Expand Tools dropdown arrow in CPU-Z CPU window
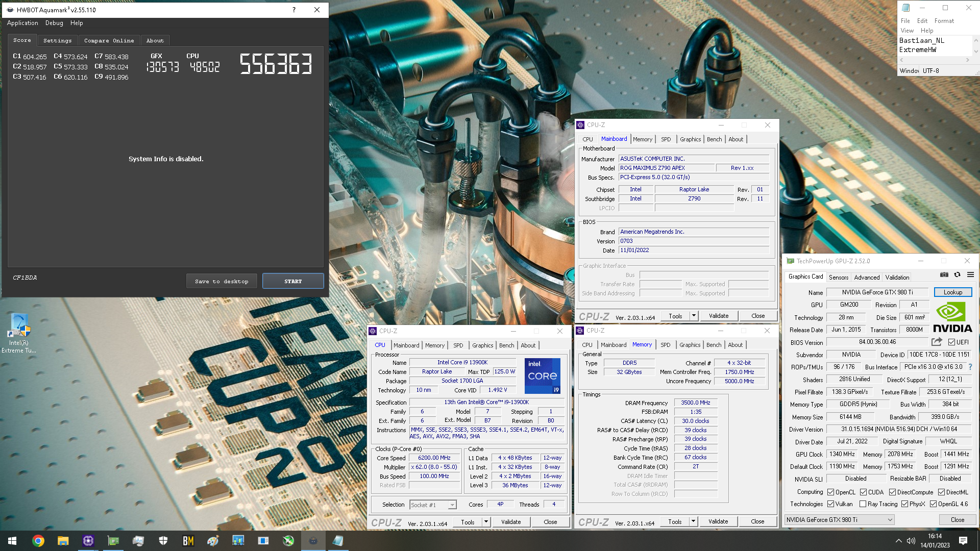 click(x=486, y=522)
